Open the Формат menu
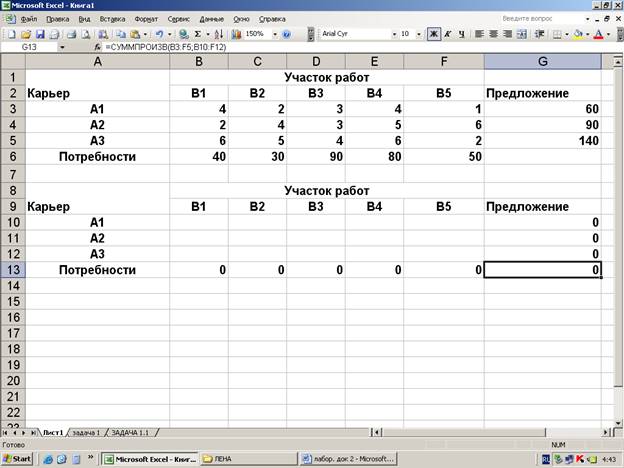This screenshot has width=624, height=468. click(x=146, y=19)
